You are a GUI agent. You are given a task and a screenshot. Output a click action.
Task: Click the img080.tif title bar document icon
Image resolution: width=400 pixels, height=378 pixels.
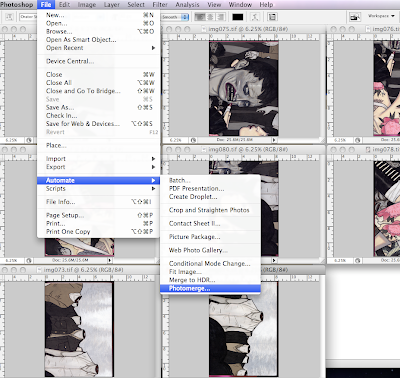coord(204,150)
